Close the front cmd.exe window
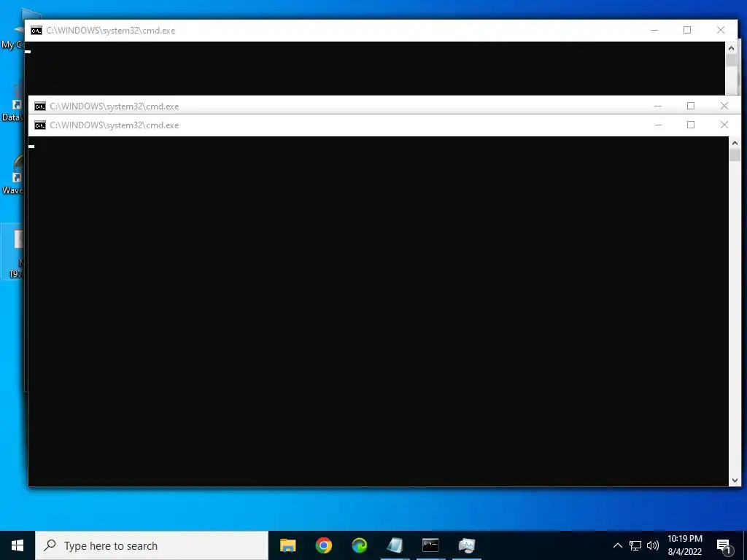This screenshot has width=747, height=560. tap(724, 125)
